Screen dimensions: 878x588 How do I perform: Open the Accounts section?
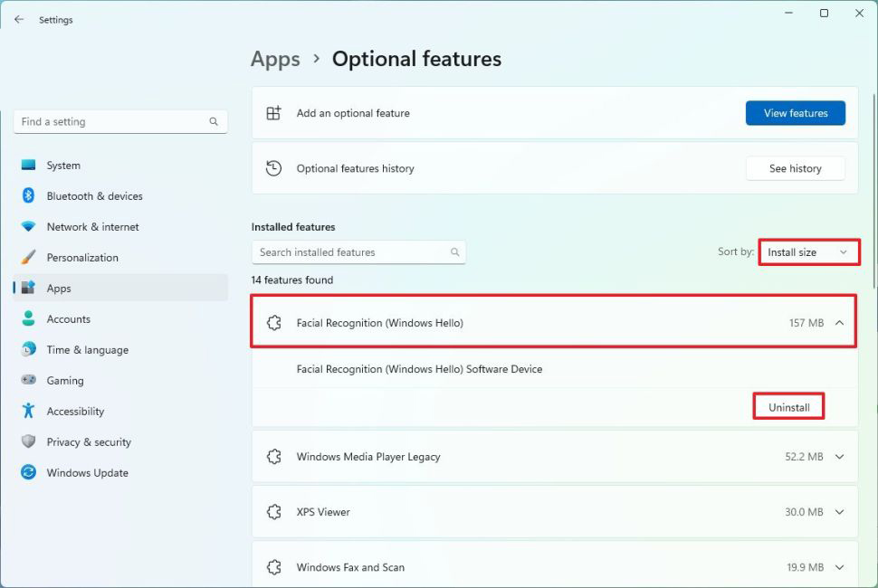coord(68,319)
